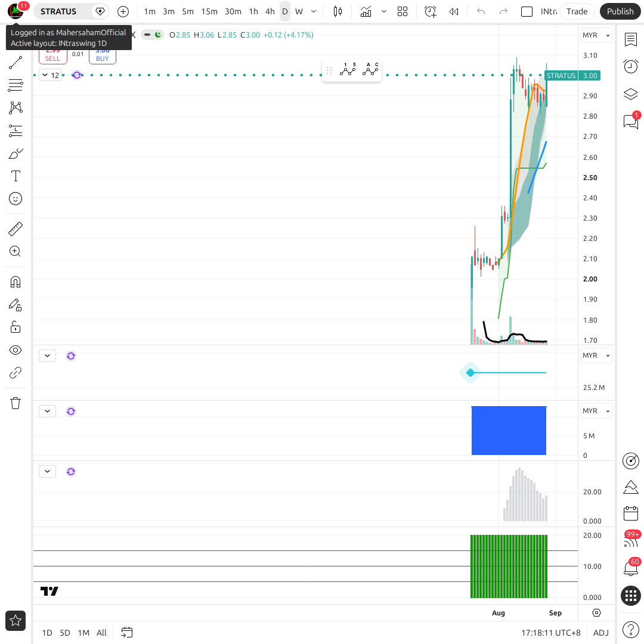Select the brush drawing tool
This screenshot has width=644, height=644.
(x=16, y=154)
